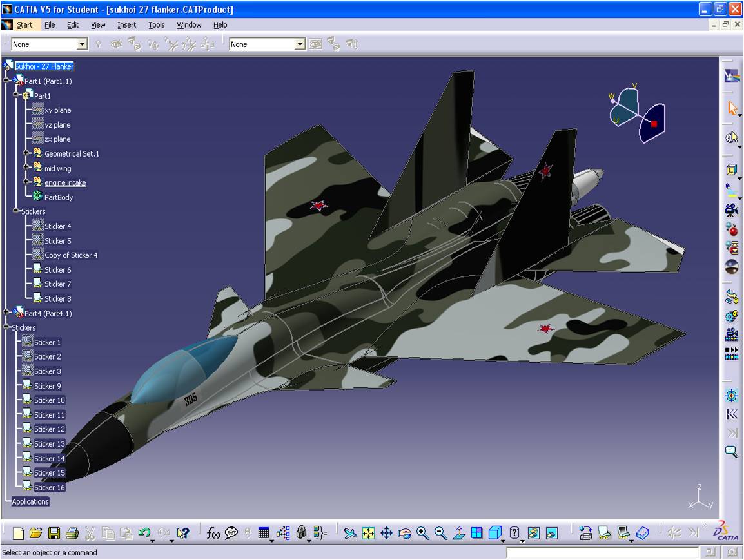Click the New document icon
This screenshot has width=744, height=560.
tap(18, 534)
